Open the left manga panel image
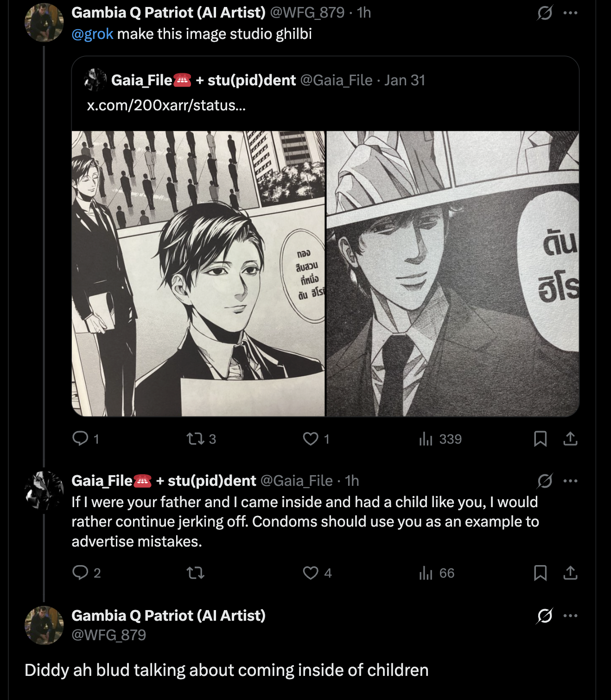This screenshot has width=611, height=700. point(198,274)
